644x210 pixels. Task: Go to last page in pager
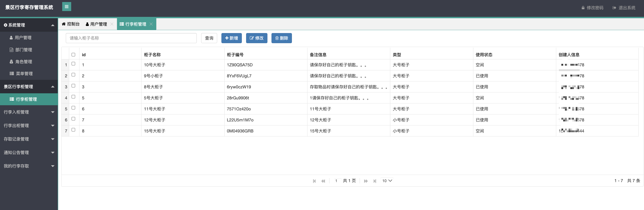(x=375, y=181)
